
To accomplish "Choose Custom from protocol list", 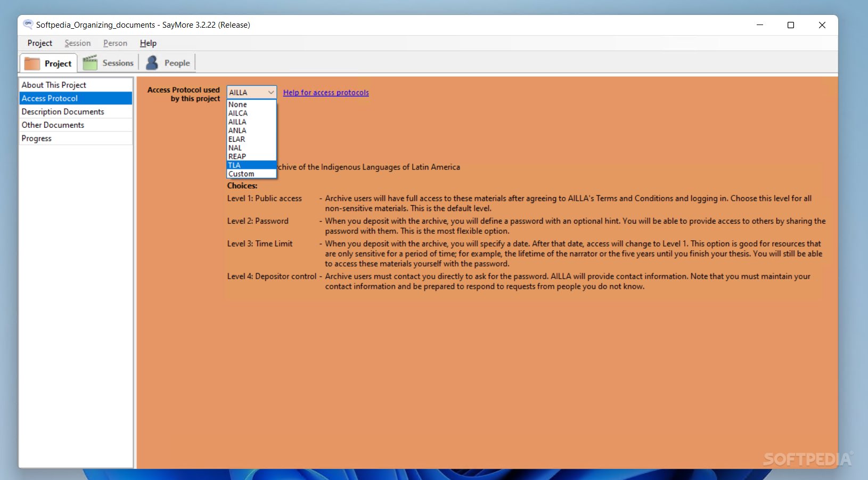I will (x=251, y=174).
